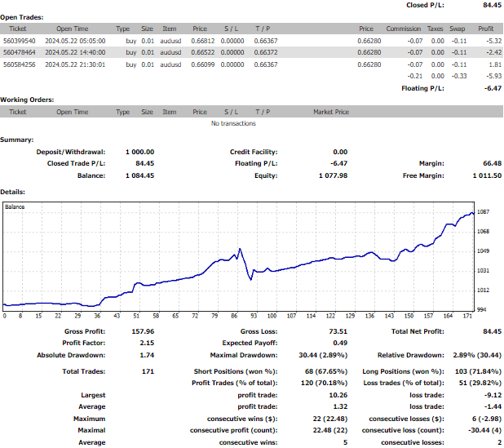Image resolution: width=504 pixels, height=448 pixels.
Task: Click the Taxes column header
Action: point(435,29)
